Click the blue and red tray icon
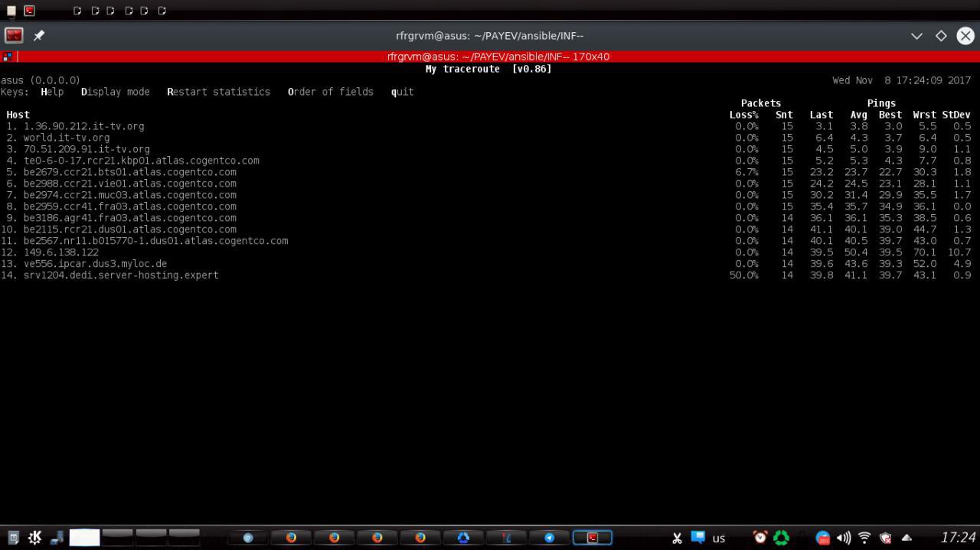 point(823,538)
